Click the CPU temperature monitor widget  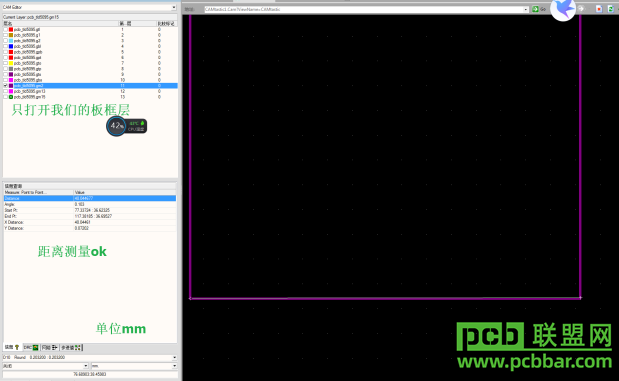(126, 126)
